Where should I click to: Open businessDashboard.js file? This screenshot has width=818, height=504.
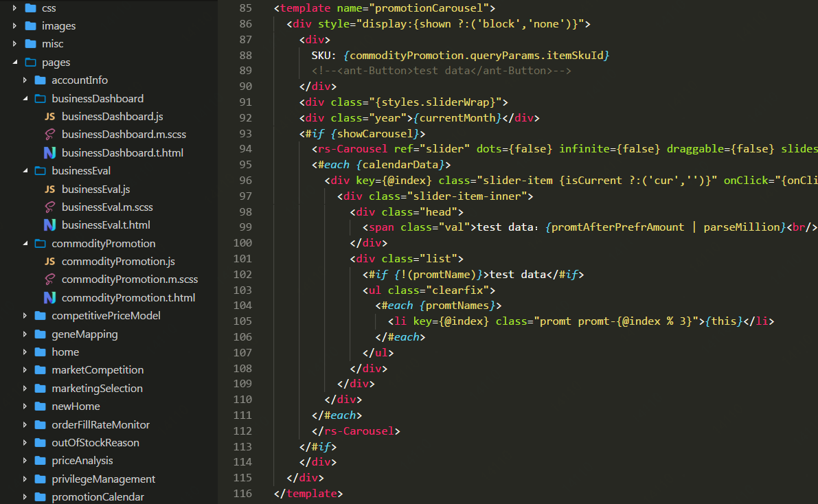pos(112,116)
